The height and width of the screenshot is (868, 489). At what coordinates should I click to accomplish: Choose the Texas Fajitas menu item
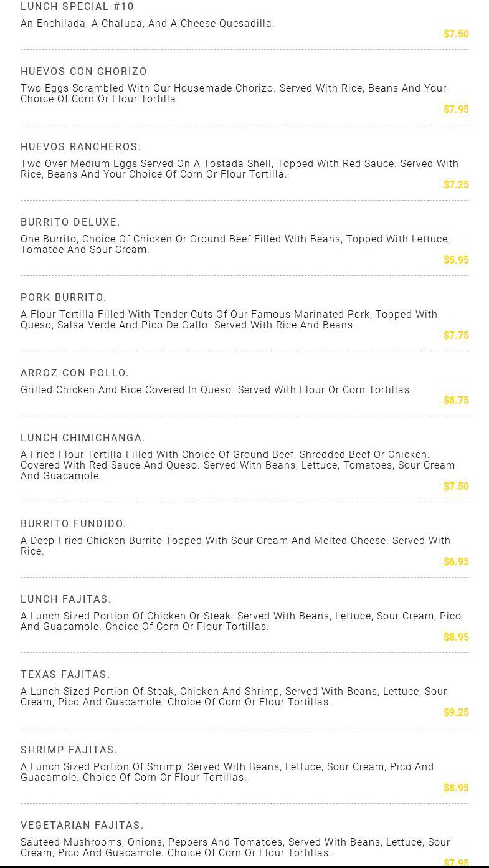click(x=65, y=675)
